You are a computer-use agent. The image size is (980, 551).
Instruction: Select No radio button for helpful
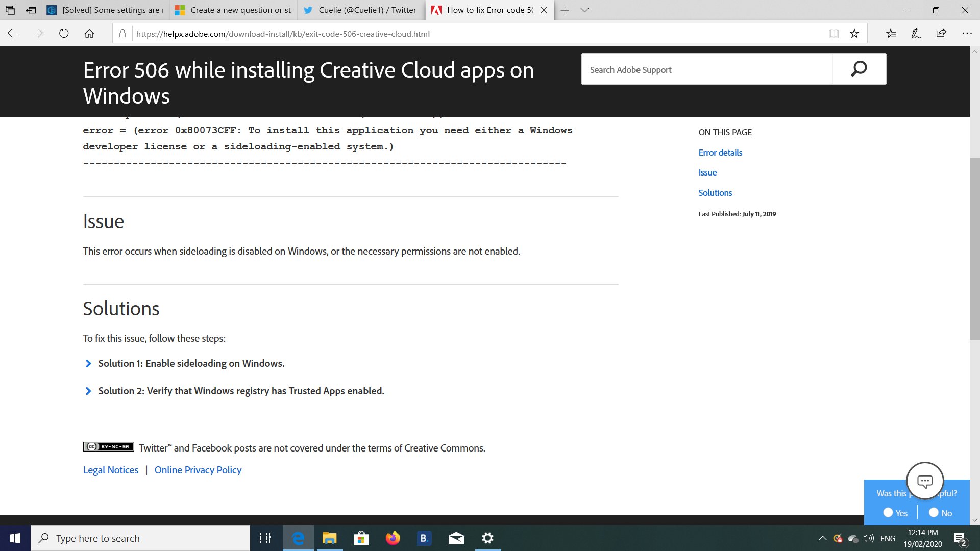pyautogui.click(x=934, y=512)
